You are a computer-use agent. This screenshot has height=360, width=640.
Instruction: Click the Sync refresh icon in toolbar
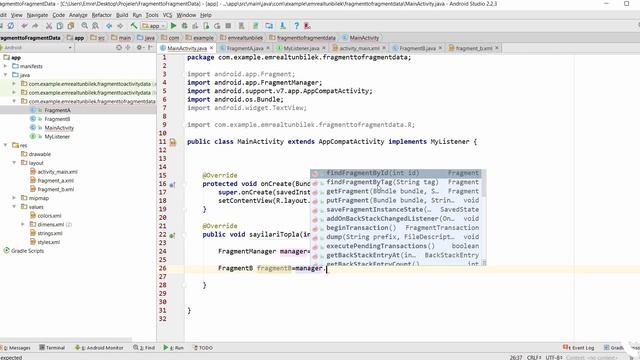point(11,26)
